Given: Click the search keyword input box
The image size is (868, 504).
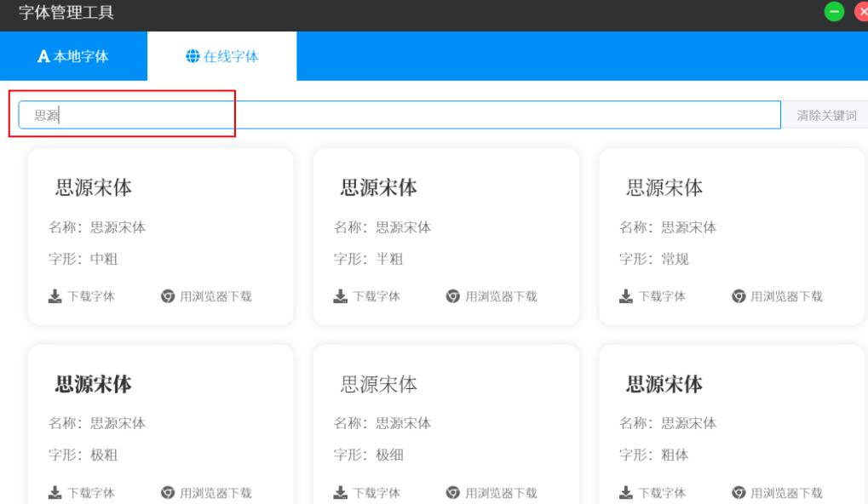Looking at the screenshot, I should click(x=400, y=114).
